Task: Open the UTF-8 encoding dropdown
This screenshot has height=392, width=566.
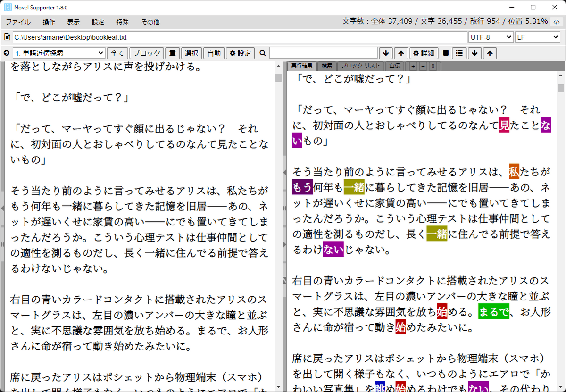Action: pos(491,37)
